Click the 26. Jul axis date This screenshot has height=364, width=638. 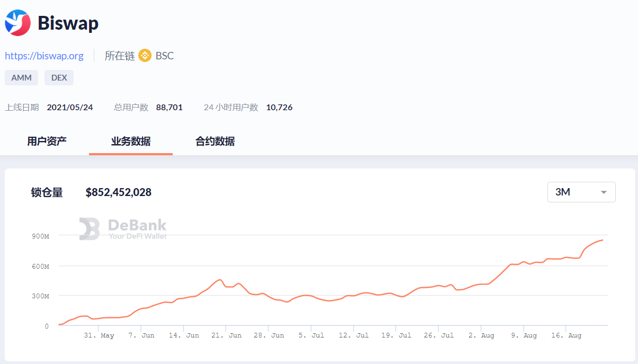tap(438, 335)
